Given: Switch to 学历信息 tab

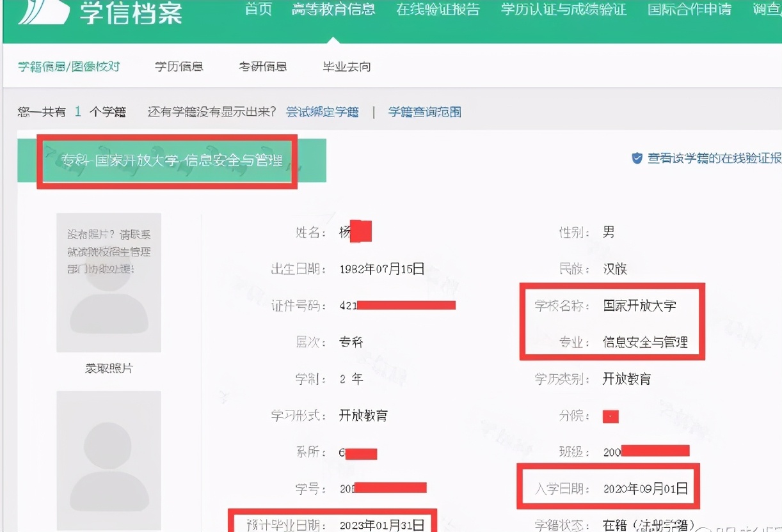Looking at the screenshot, I should 179,66.
